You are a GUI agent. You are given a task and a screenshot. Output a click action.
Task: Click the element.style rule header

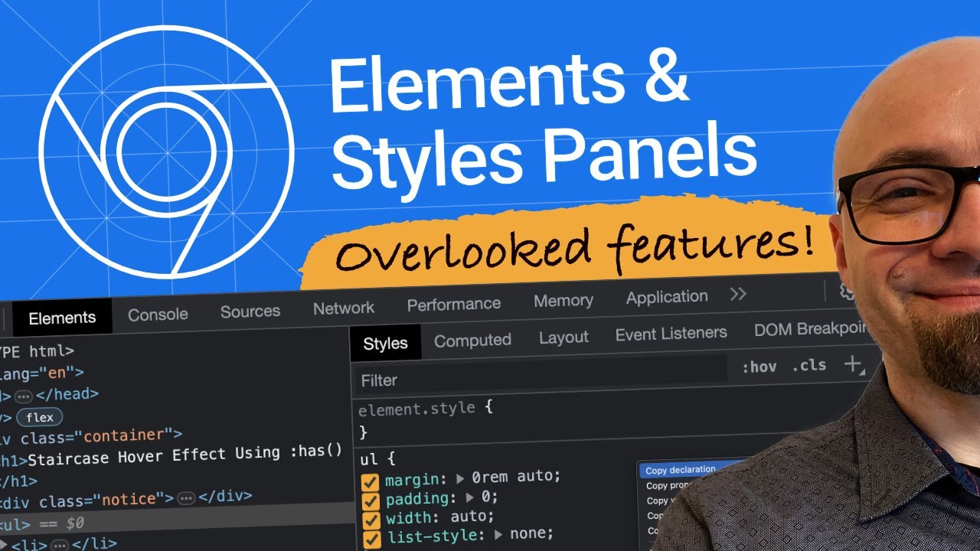pos(425,408)
